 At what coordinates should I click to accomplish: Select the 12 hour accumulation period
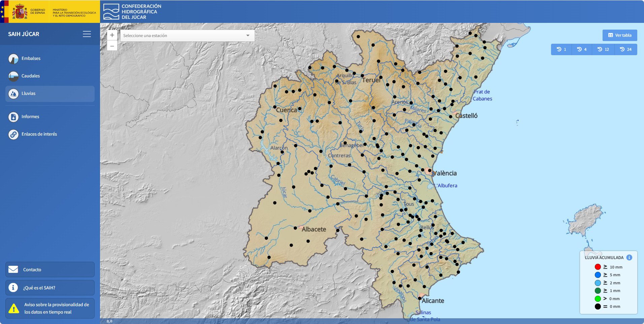pos(603,49)
